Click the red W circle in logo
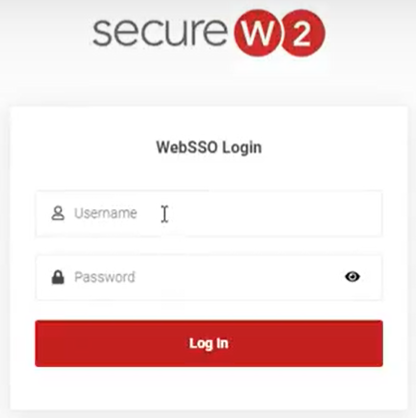Screen dimensions: 416x418 pos(259,33)
